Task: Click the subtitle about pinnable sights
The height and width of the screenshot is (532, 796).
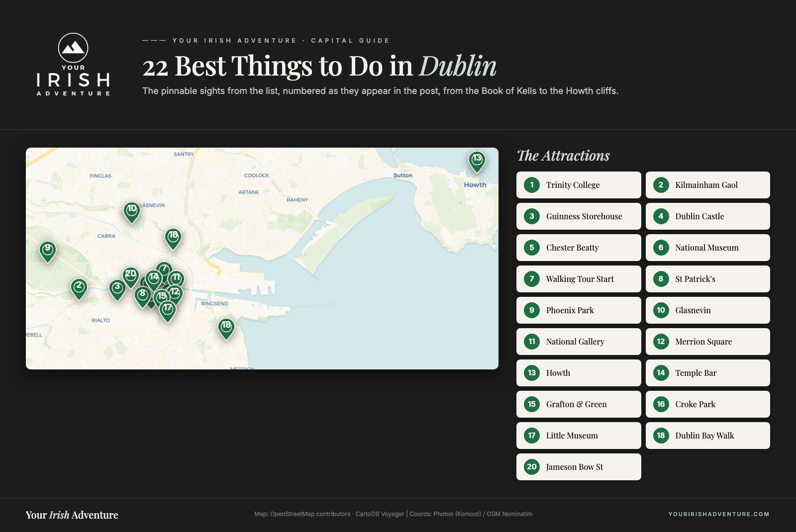Action: click(x=381, y=91)
